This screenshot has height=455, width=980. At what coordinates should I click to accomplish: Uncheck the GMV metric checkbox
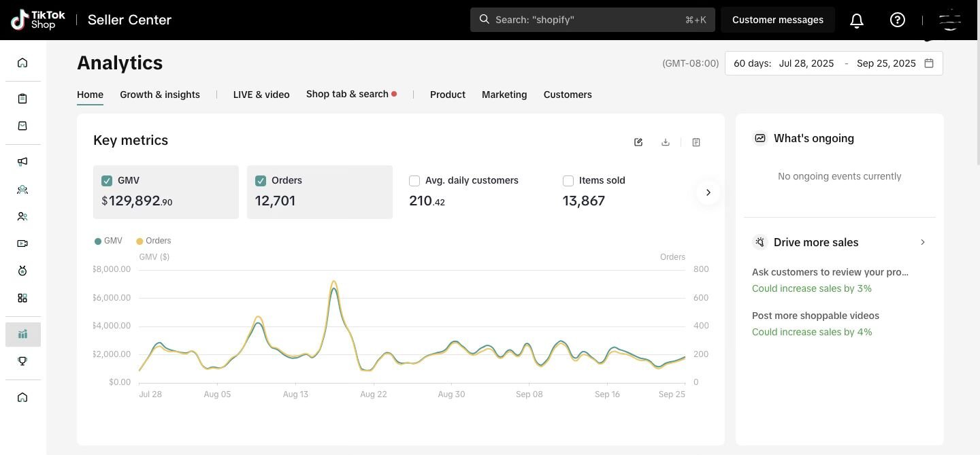pos(107,181)
